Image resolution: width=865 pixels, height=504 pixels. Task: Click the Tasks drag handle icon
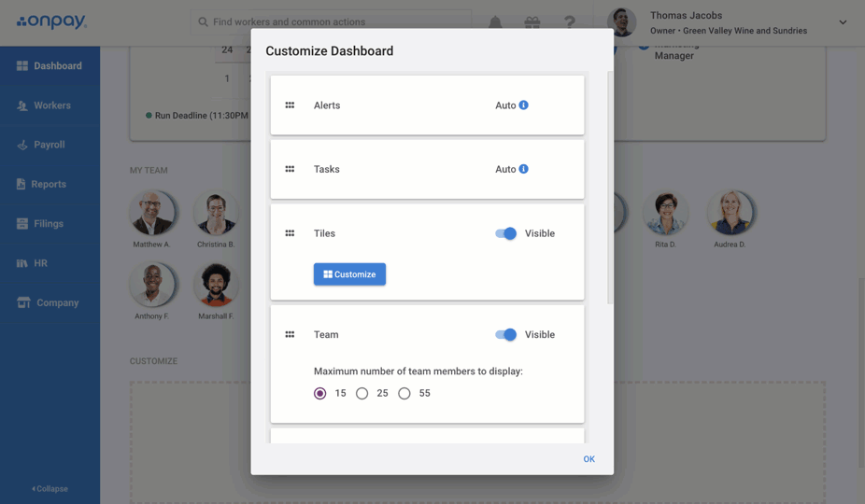(x=290, y=169)
